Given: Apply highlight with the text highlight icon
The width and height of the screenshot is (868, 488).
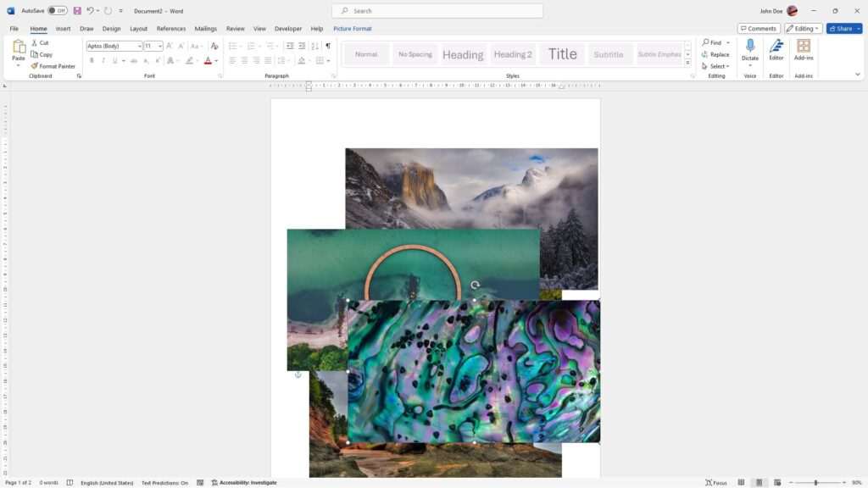Looking at the screenshot, I should click(188, 60).
